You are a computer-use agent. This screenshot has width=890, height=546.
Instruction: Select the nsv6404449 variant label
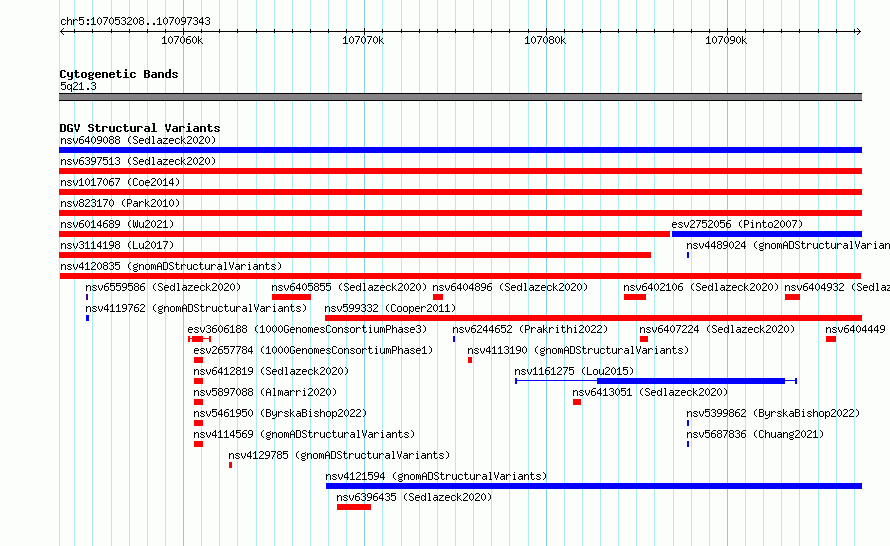pyautogui.click(x=855, y=329)
